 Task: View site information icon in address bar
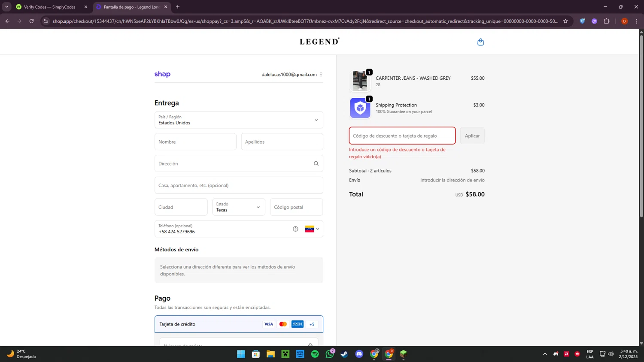coord(46,21)
